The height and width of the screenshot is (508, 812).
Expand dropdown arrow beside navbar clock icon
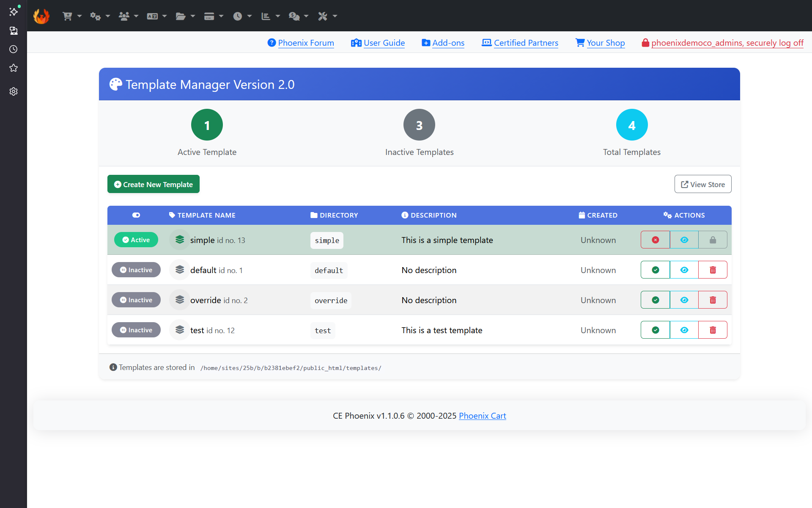point(250,16)
